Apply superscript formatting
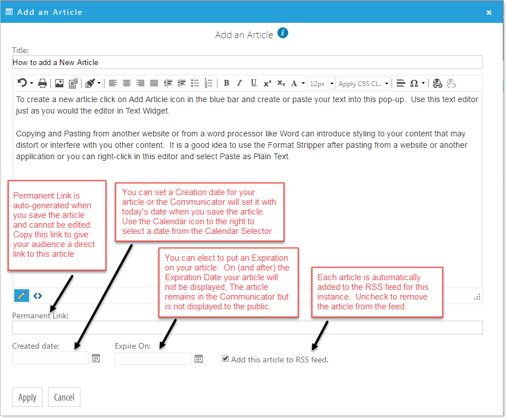Screen dimensions: 508x420 pyautogui.click(x=267, y=83)
